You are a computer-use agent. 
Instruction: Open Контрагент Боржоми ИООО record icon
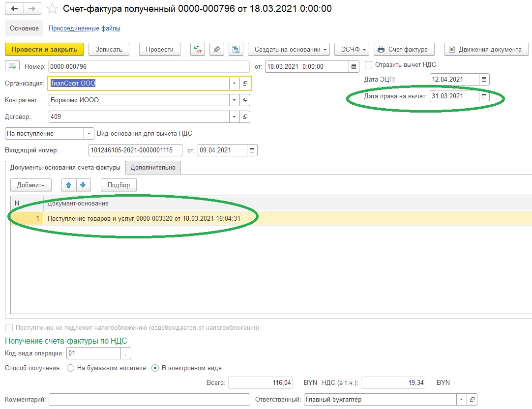tap(245, 100)
